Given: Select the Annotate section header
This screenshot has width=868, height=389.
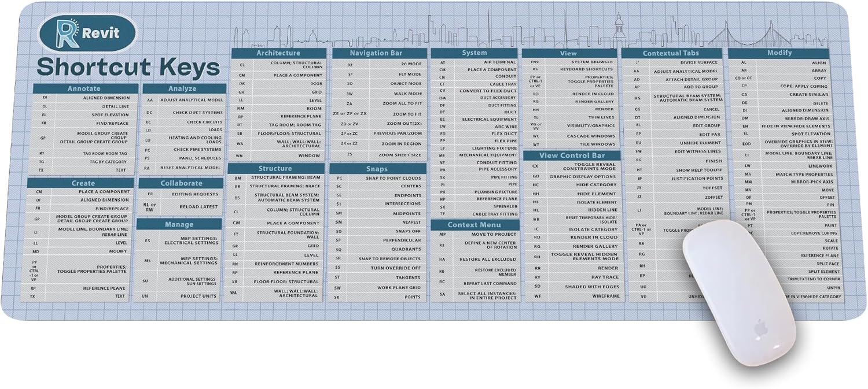Looking at the screenshot, I should click(84, 89).
